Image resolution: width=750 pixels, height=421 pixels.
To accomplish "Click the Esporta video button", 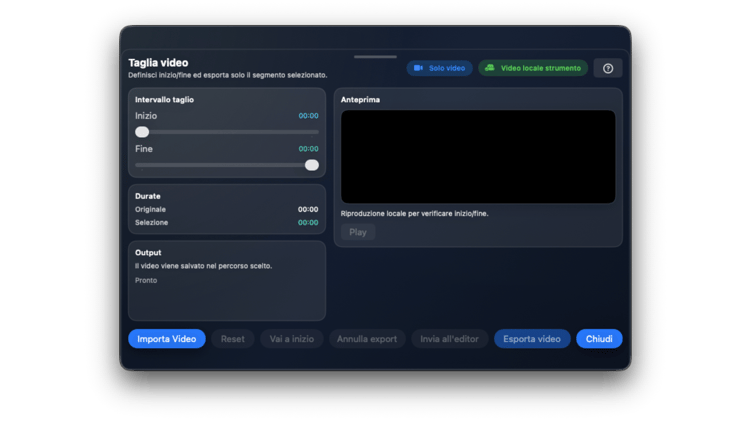I will [532, 339].
